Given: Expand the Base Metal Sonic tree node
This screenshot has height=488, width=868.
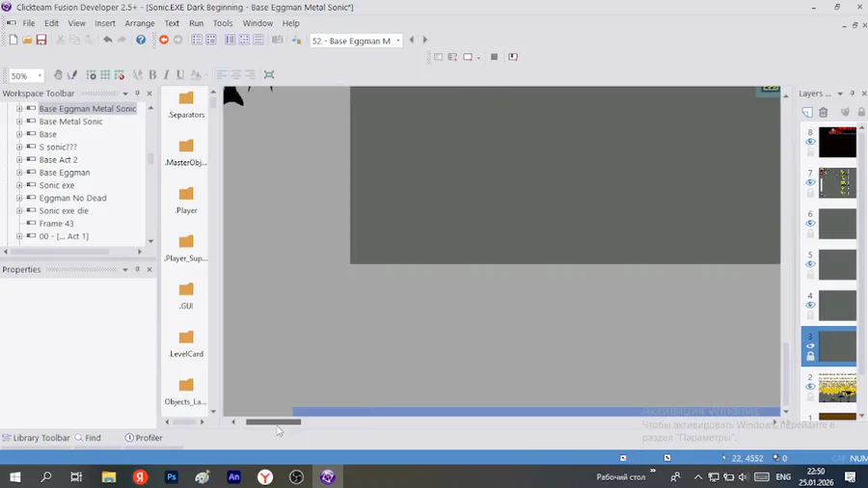Looking at the screenshot, I should point(19,122).
